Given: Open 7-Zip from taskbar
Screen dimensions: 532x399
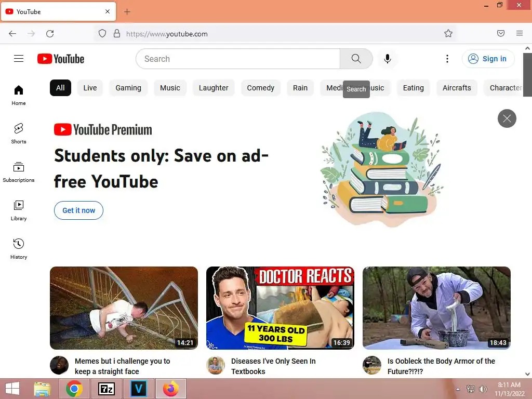Looking at the screenshot, I should pos(106,389).
